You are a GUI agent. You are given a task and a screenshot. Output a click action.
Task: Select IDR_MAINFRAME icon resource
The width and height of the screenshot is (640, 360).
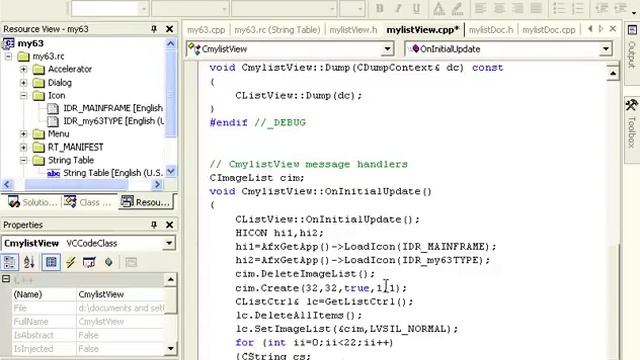(x=113, y=108)
